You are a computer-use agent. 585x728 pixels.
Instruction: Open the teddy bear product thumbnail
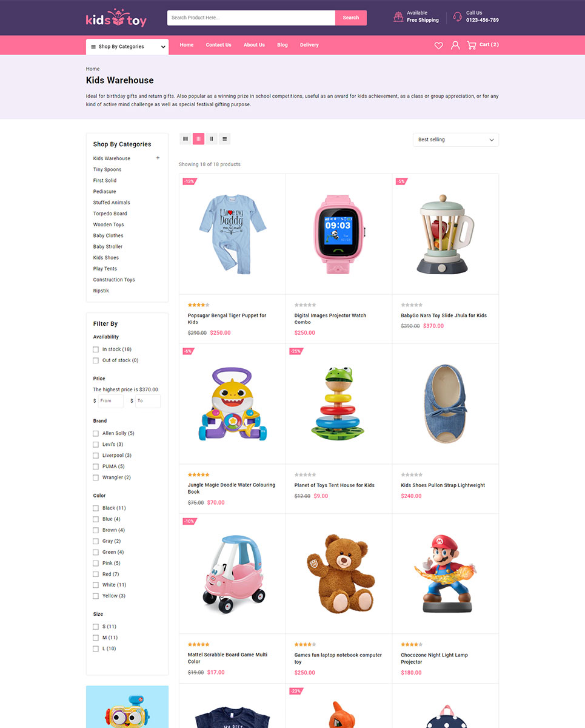[x=339, y=574]
